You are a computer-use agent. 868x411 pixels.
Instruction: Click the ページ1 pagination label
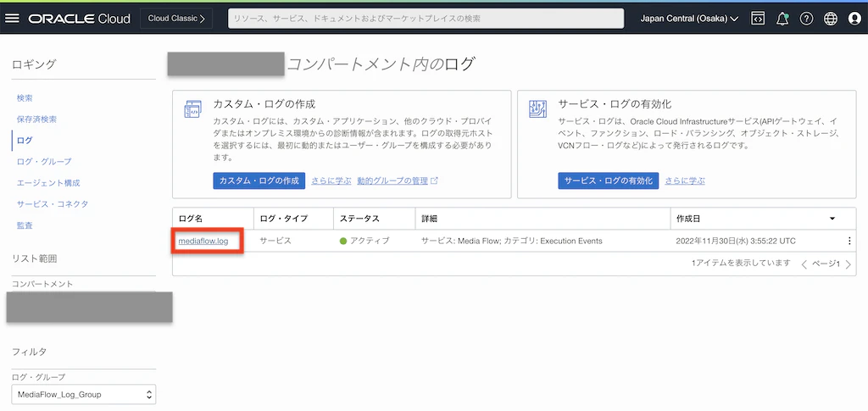826,264
